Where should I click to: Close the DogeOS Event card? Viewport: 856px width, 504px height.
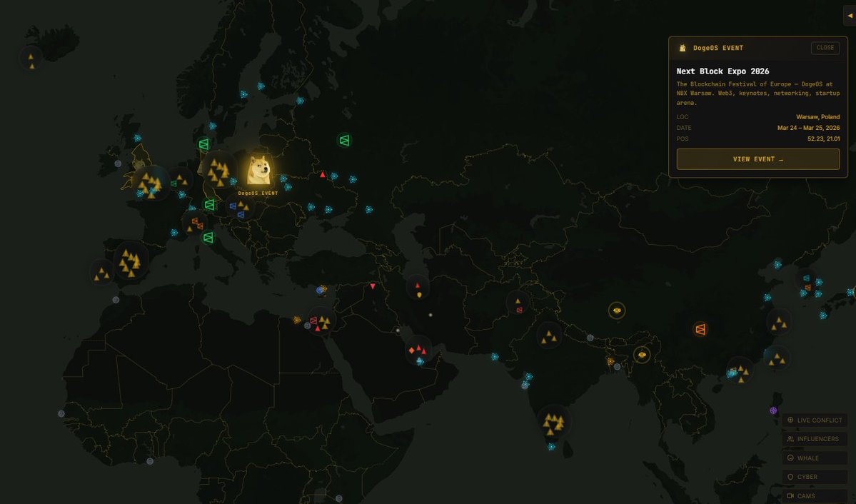pyautogui.click(x=825, y=48)
